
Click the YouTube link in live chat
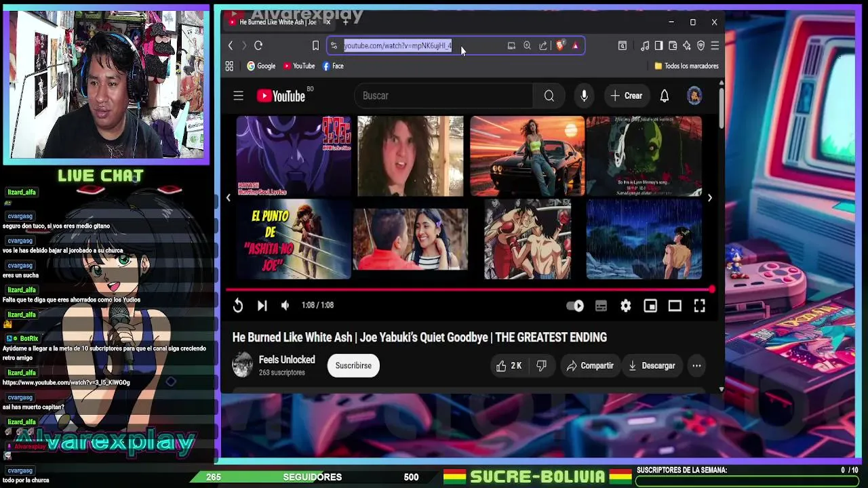tap(66, 382)
